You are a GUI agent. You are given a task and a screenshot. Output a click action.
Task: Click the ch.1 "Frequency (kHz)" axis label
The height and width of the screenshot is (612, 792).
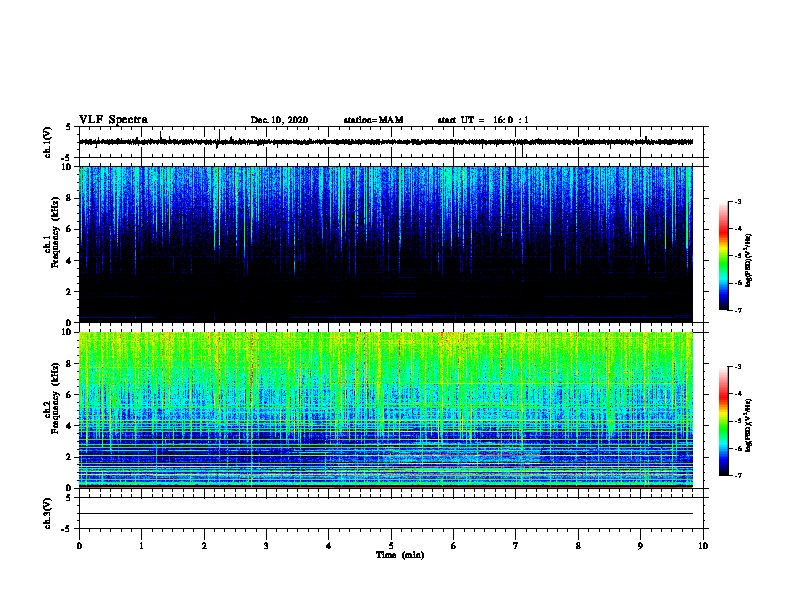56,233
